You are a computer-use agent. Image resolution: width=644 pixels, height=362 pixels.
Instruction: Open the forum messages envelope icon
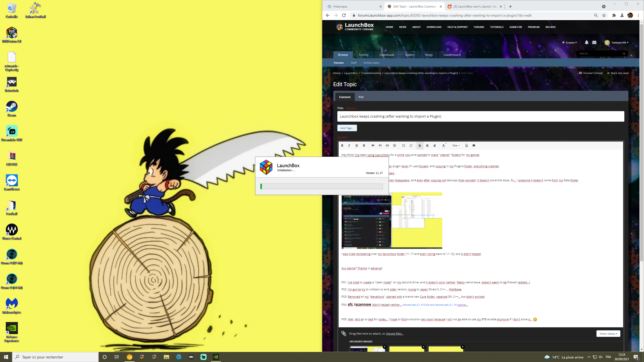pos(594,42)
